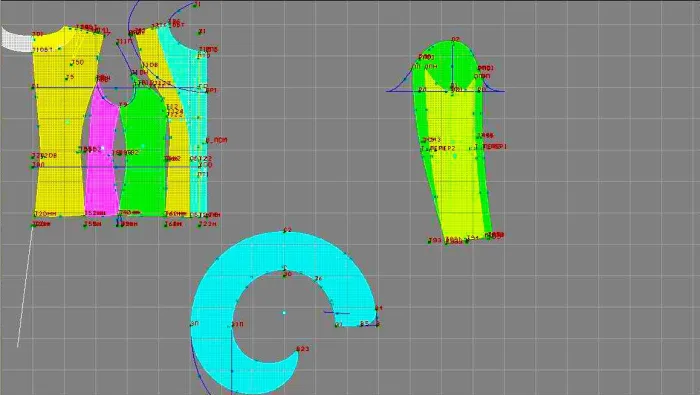Select the T20нн hem point label

click(46, 214)
